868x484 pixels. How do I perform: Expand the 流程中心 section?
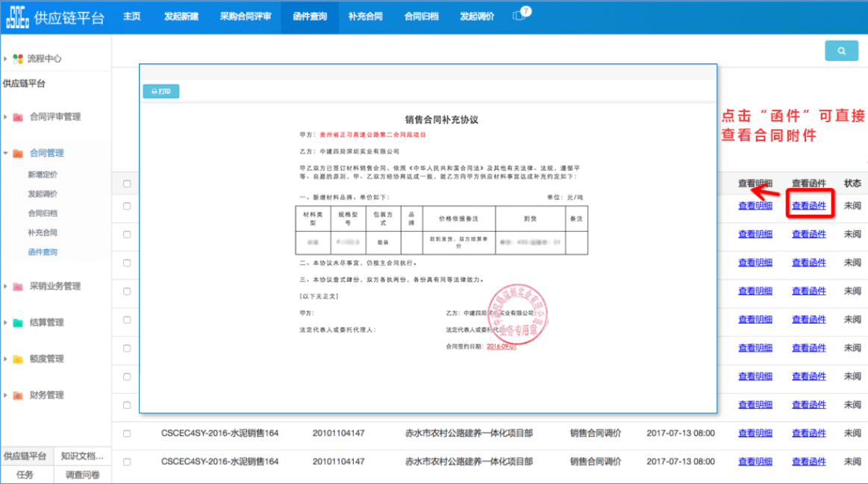click(6, 58)
